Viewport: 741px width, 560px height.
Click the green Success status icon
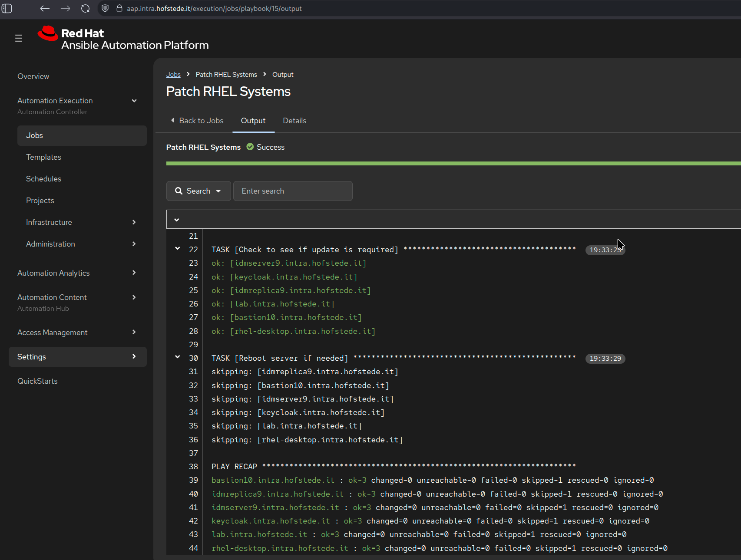click(250, 147)
